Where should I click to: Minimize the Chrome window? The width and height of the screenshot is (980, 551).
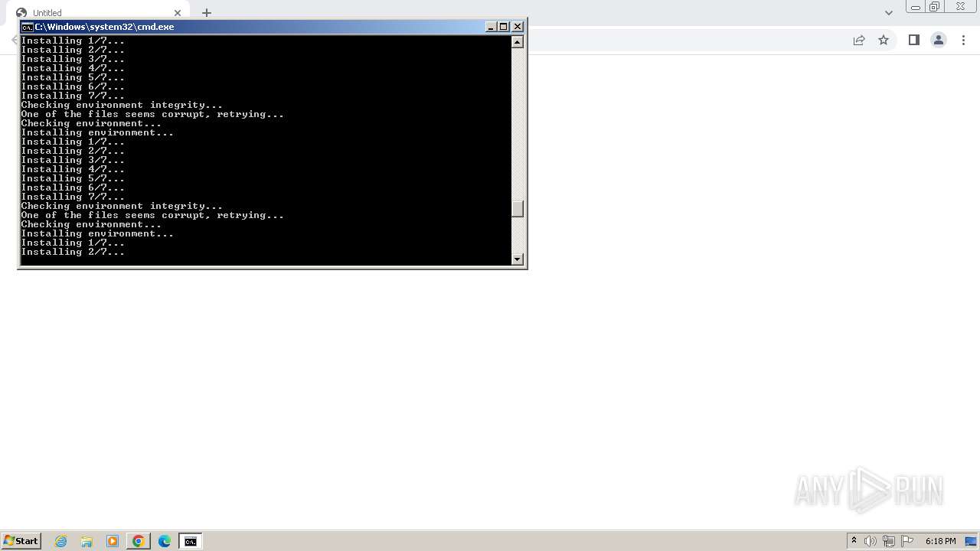[x=916, y=7]
